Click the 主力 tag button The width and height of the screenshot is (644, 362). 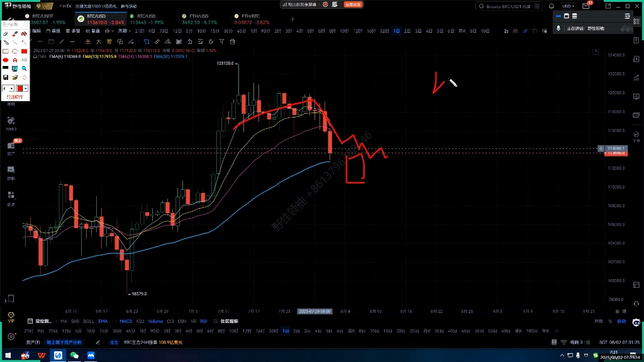coord(114,343)
